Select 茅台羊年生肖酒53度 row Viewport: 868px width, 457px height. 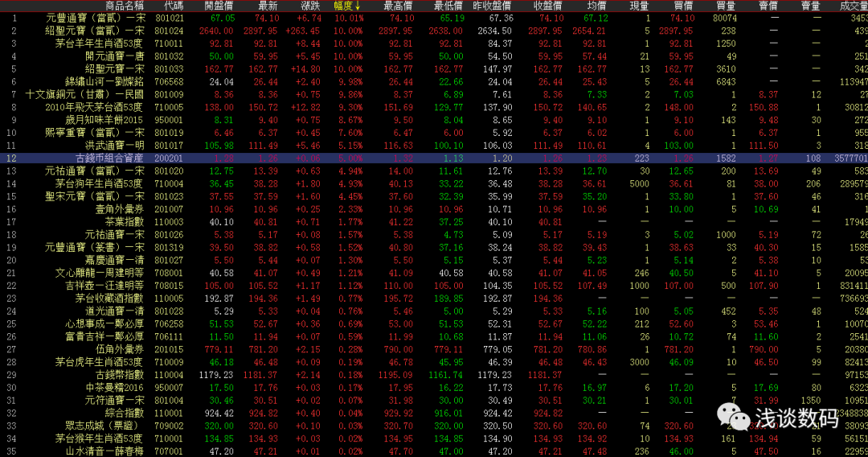click(x=434, y=43)
